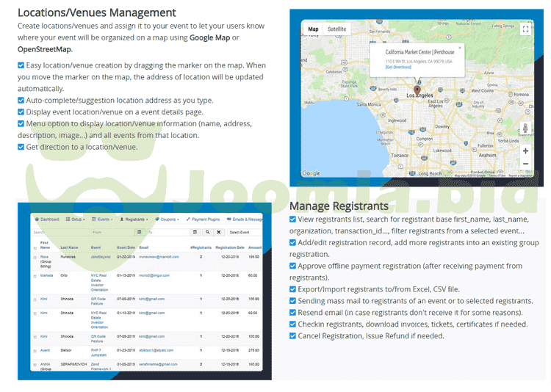Zoom out on the map
This screenshot has height=392, width=551.
point(525,164)
